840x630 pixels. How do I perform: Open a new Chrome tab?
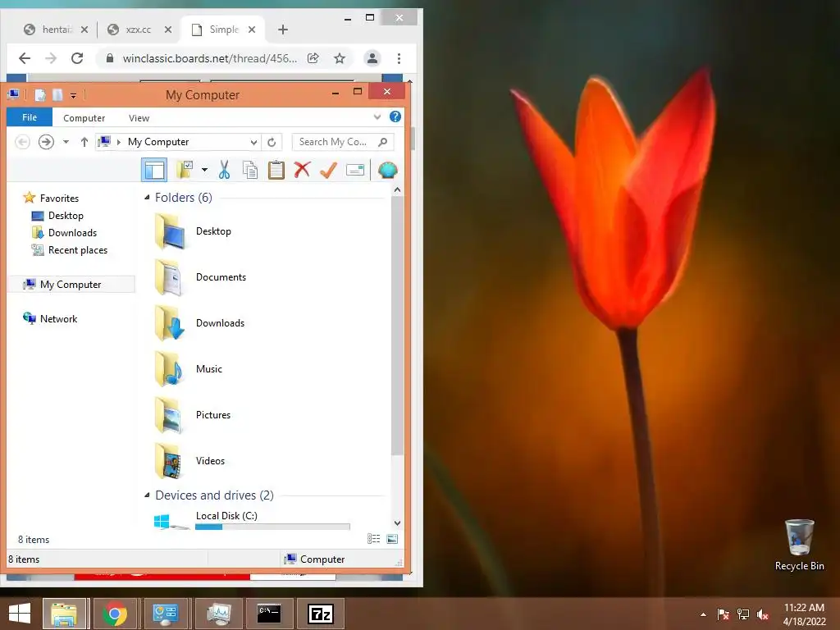pos(283,30)
